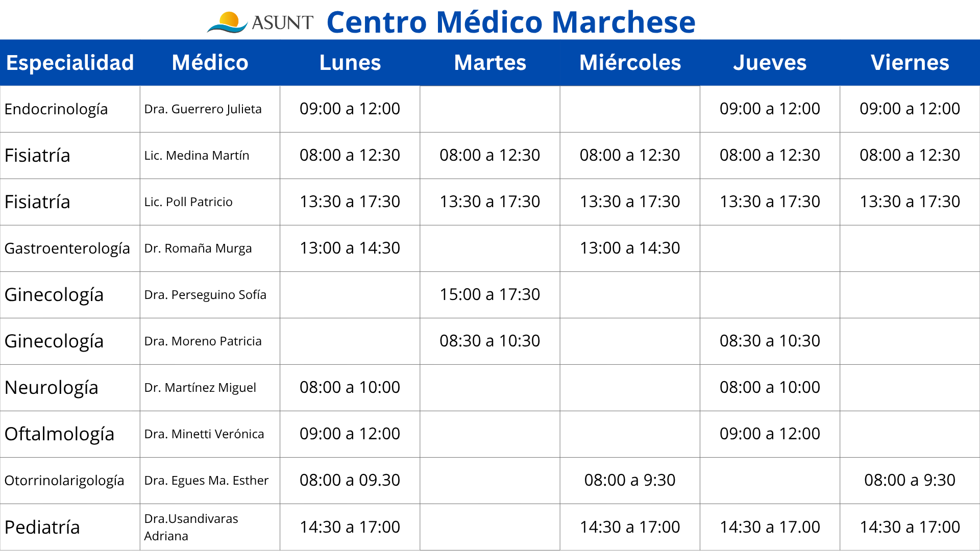Click Dra. Egues Ma. Esther name
This screenshot has width=980, height=551.
coord(206,481)
